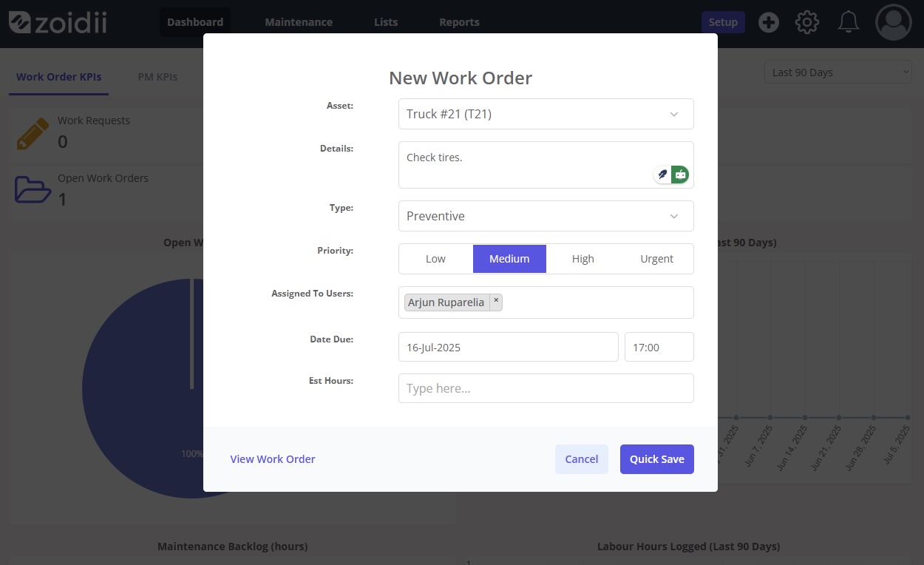
Task: Open the Type dropdown showing Preventive
Action: 546,216
